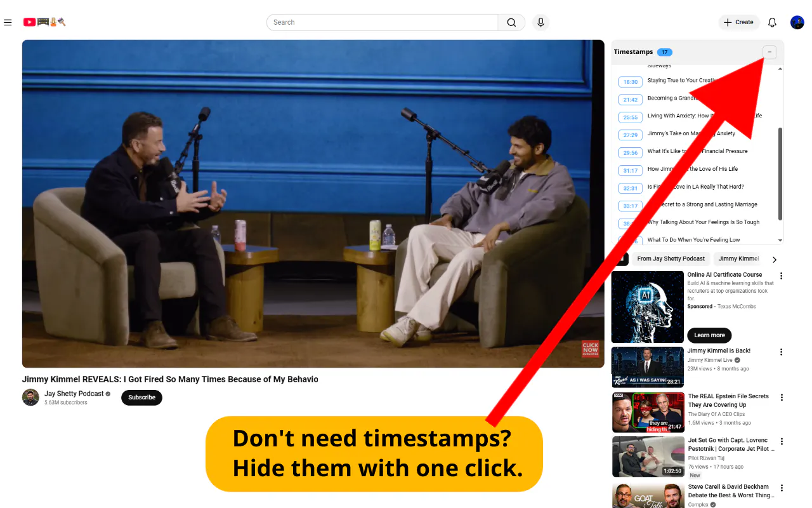The image size is (812, 508).
Task: Go to the YouTube home logo
Action: [44, 22]
